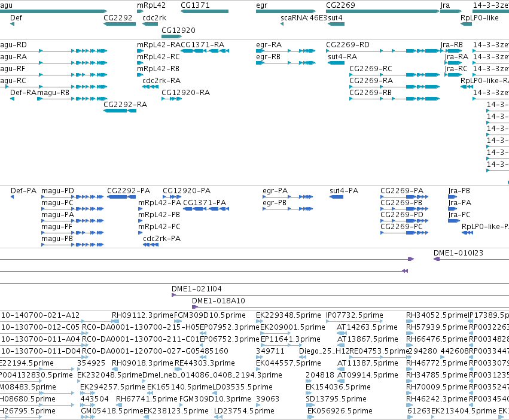Select the CG2292-RA transcript label

(125, 105)
